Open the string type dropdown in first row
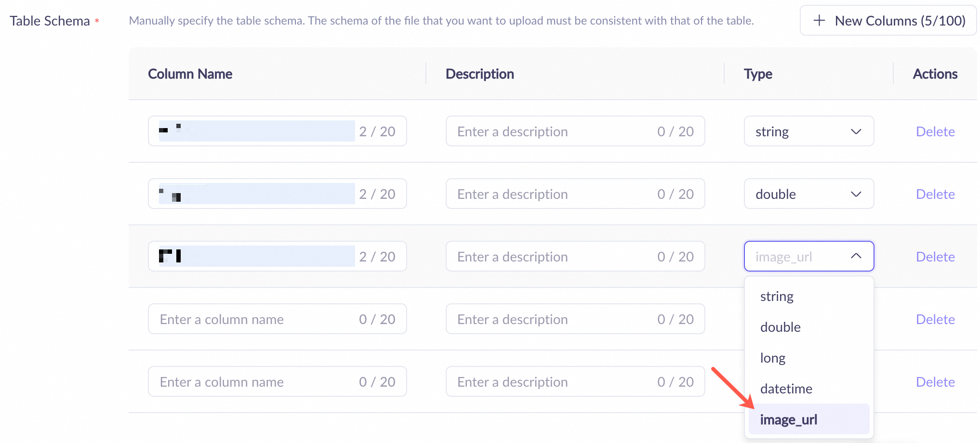 808,131
